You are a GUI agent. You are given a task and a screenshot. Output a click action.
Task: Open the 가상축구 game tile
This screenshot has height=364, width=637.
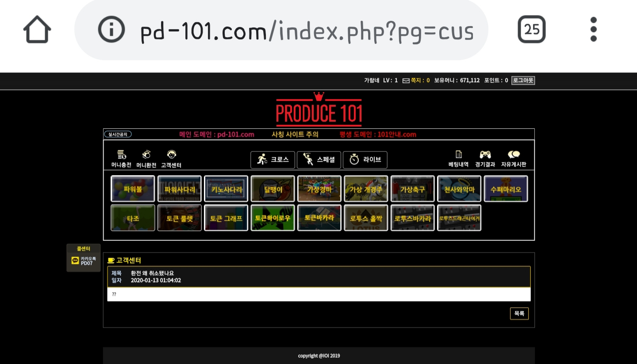point(413,189)
